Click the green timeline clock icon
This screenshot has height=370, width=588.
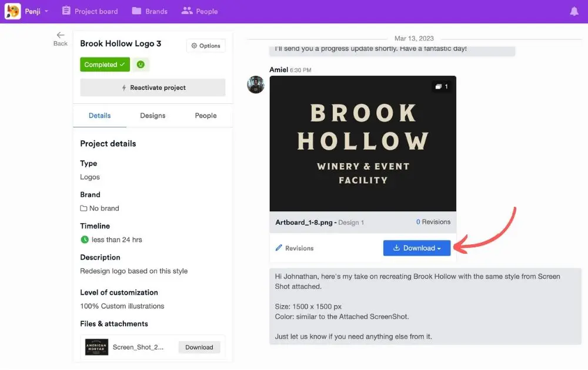tap(85, 240)
